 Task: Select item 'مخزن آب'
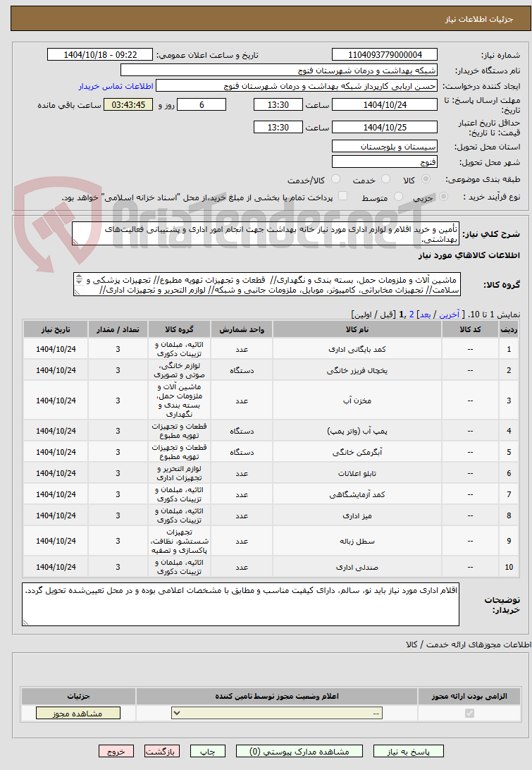[x=357, y=401]
